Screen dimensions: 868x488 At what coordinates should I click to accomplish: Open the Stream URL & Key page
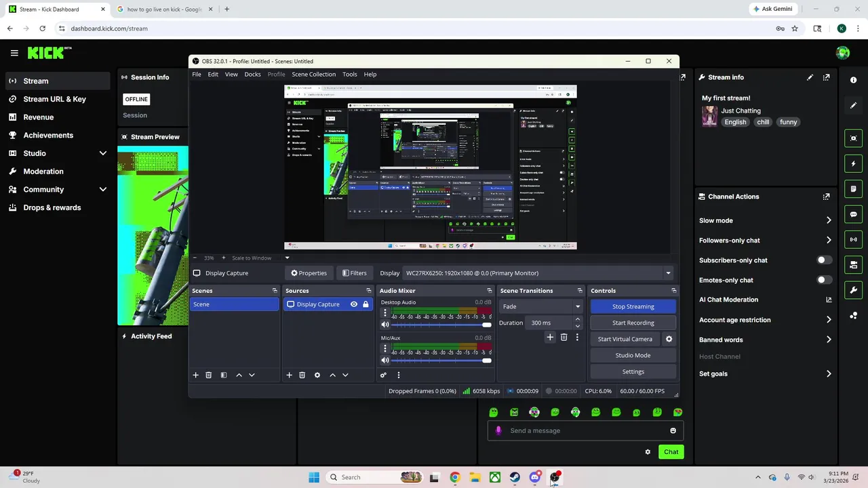click(58, 99)
